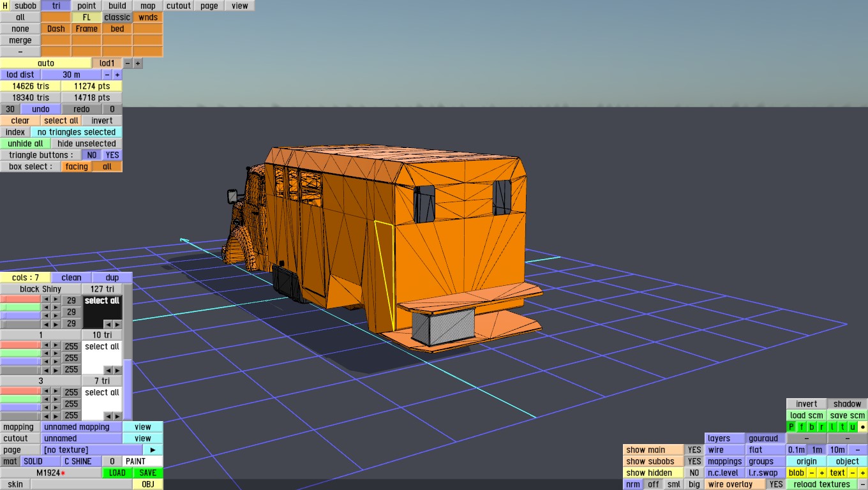Switch to the f front view button

tap(802, 427)
